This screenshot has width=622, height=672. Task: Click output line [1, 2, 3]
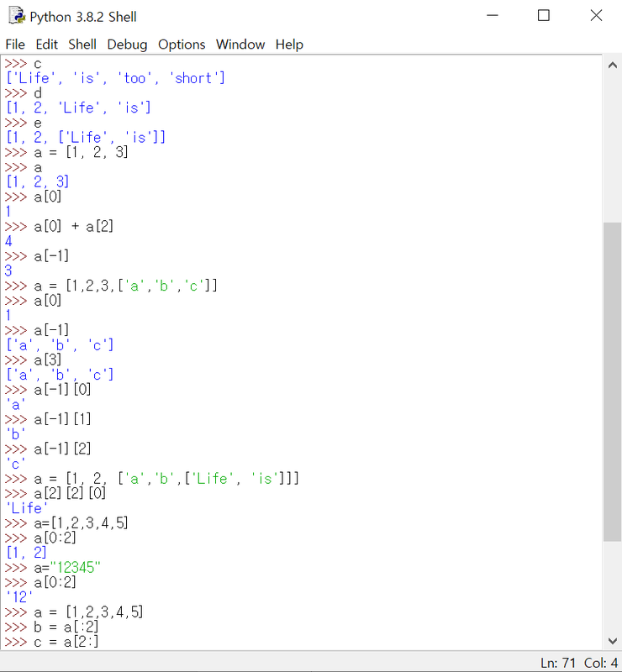pyautogui.click(x=37, y=181)
